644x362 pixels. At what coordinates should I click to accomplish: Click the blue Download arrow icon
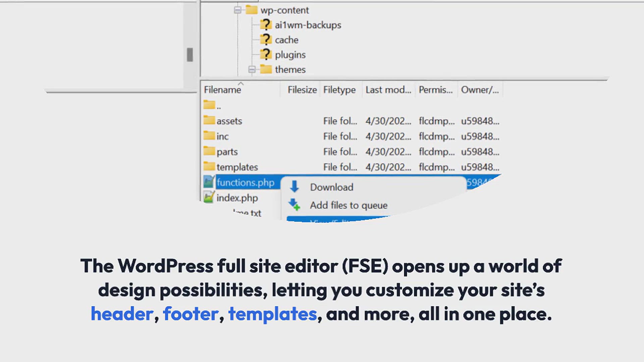click(294, 187)
